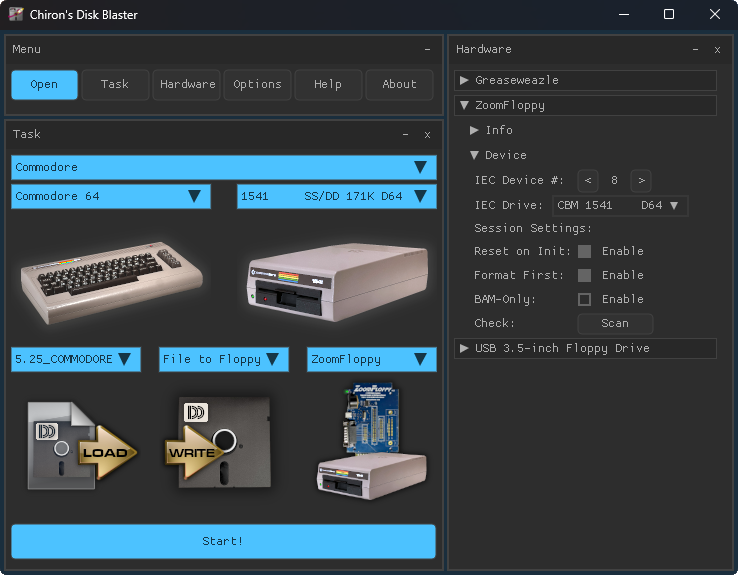Click the Help menu button
The width and height of the screenshot is (738, 575).
[x=328, y=85]
